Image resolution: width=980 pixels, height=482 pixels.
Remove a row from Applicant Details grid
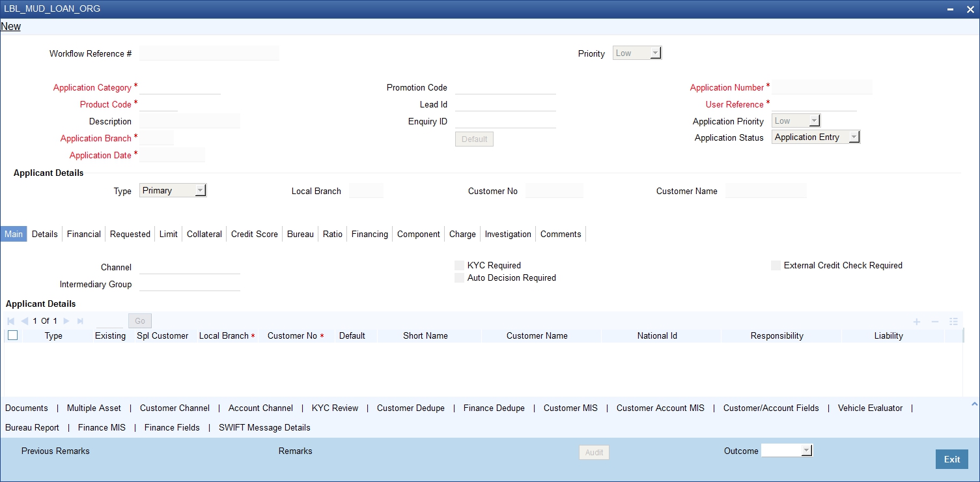click(x=935, y=322)
